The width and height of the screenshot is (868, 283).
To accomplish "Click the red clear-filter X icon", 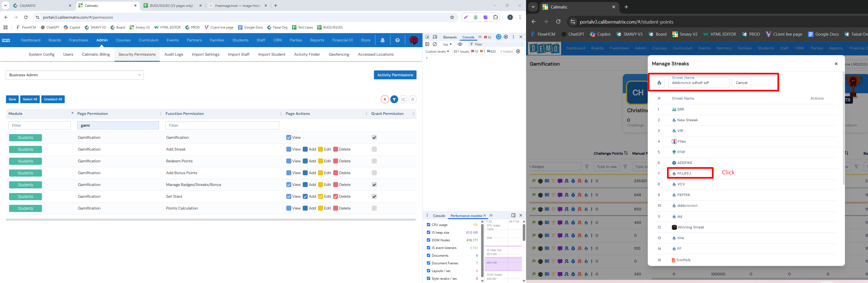I will 384,100.
